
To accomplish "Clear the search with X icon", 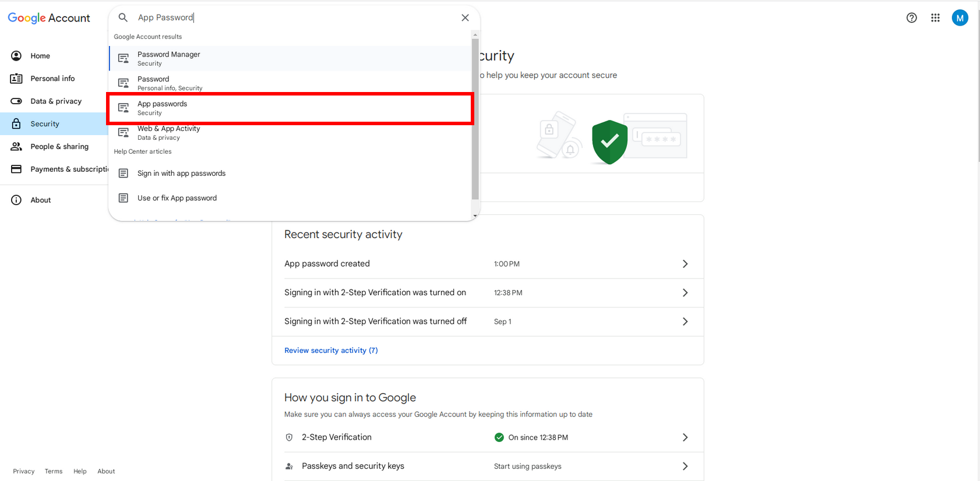I will point(465,18).
